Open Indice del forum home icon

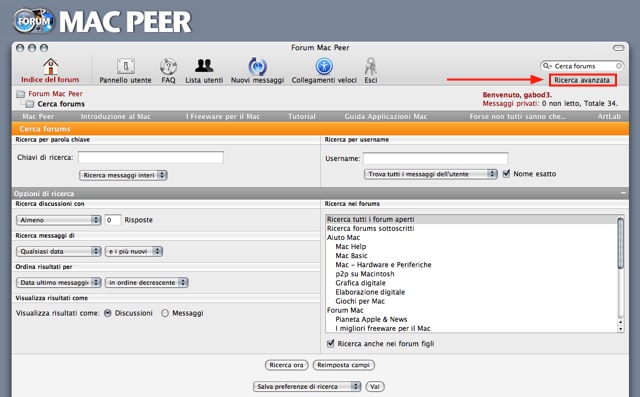pyautogui.click(x=51, y=66)
